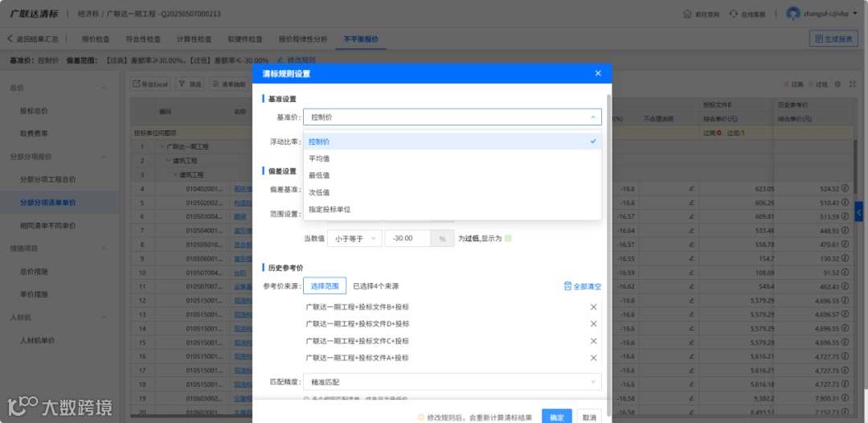Click the 过低 legend color swatch
This screenshot has width=868, height=423.
pos(811,84)
